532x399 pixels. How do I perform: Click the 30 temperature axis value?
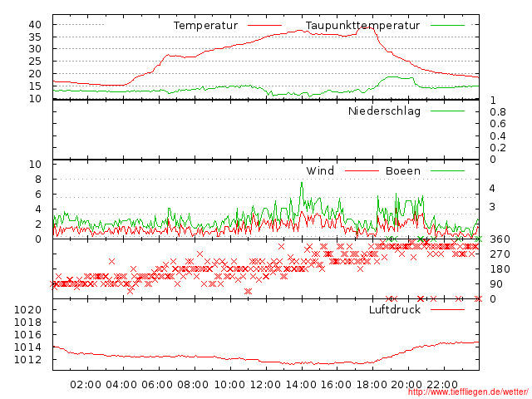35,49
